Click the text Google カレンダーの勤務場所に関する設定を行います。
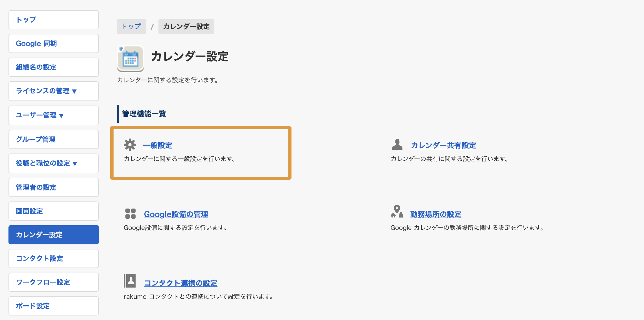The image size is (644, 320). 467,228
